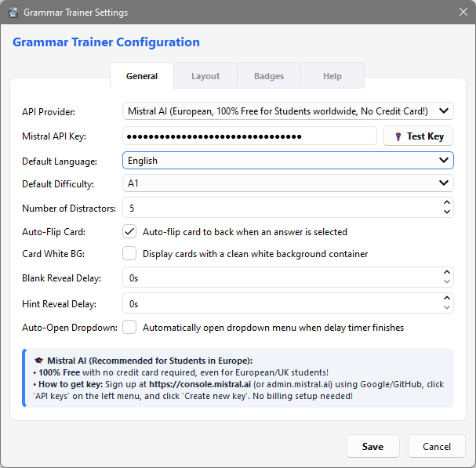This screenshot has width=476, height=468.
Task: Click the 'Automatically open dropdown menu' label
Action: click(x=273, y=328)
